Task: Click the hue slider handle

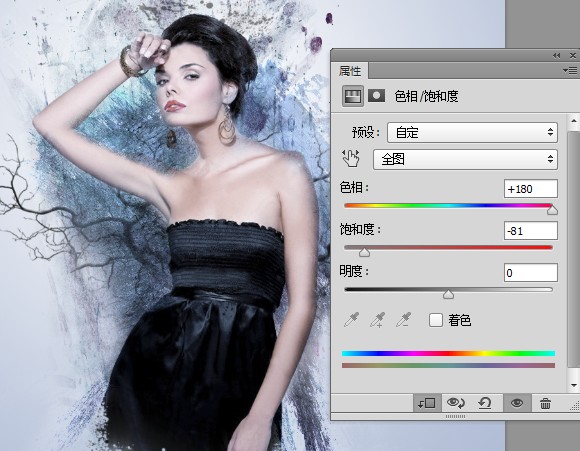Action: 552,210
